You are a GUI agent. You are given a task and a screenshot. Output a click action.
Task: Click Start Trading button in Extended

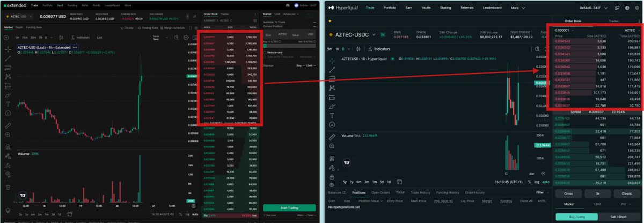289,208
